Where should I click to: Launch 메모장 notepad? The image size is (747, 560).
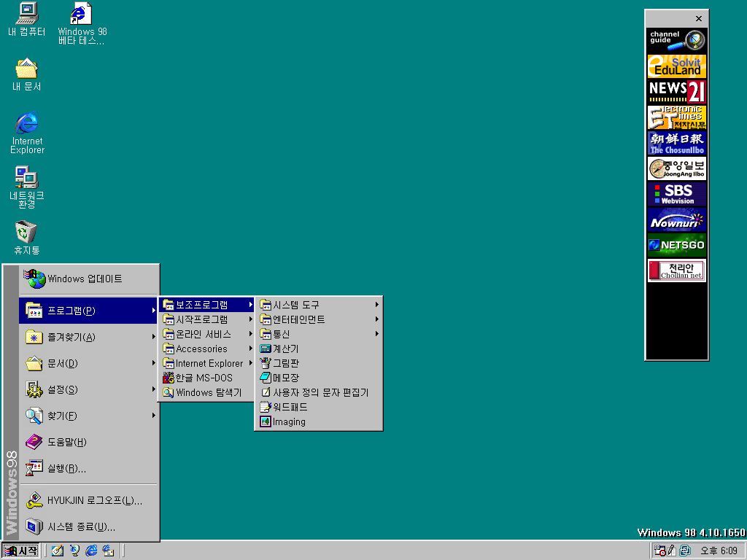point(319,378)
